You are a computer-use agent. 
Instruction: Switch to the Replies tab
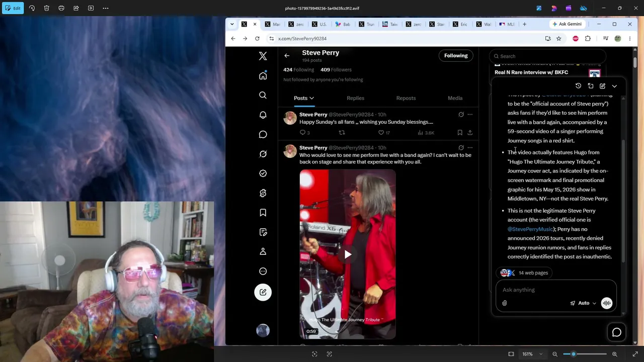pos(355,98)
